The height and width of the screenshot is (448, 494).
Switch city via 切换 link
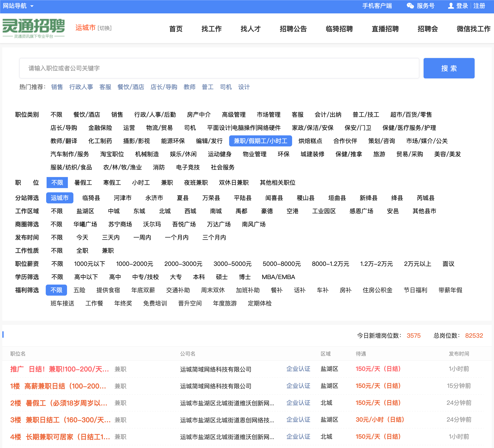105,28
